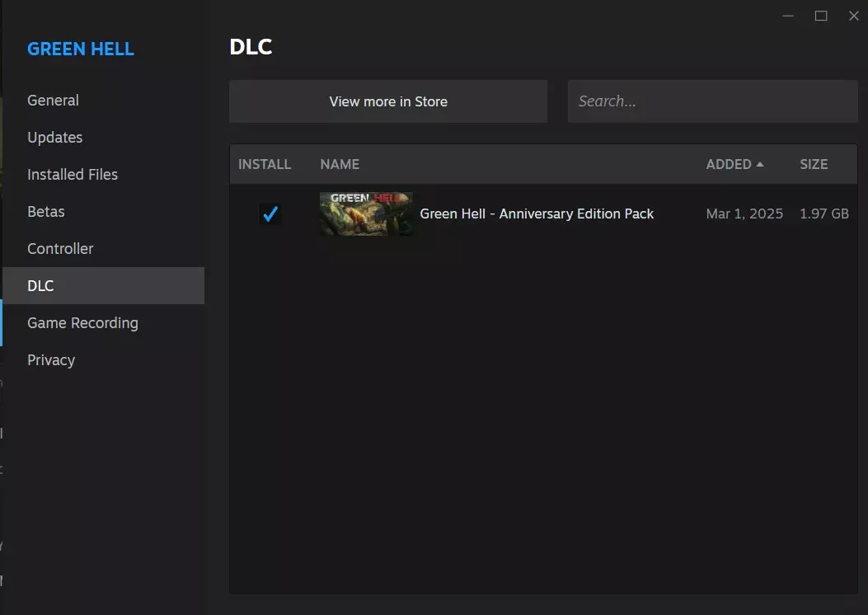Focus the DLC Search field
Image resolution: width=868 pixels, height=615 pixels.
[x=712, y=101]
